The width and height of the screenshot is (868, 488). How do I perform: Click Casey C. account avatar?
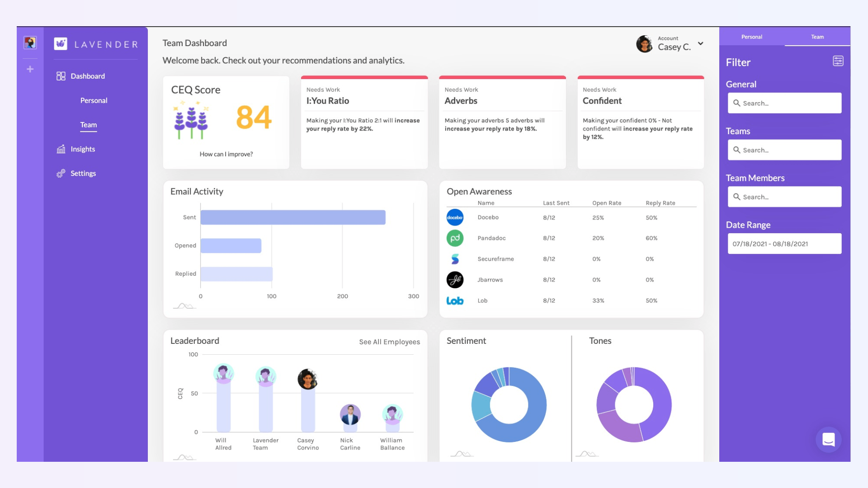click(x=644, y=44)
